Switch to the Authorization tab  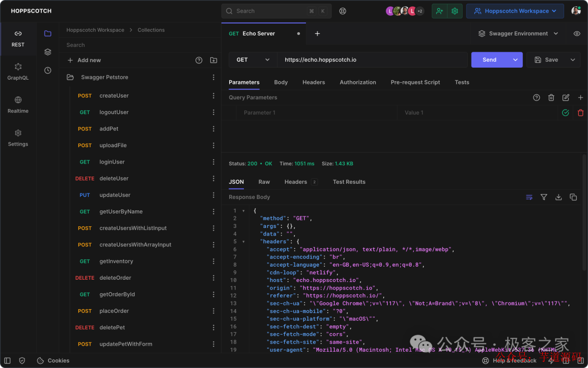coord(358,82)
